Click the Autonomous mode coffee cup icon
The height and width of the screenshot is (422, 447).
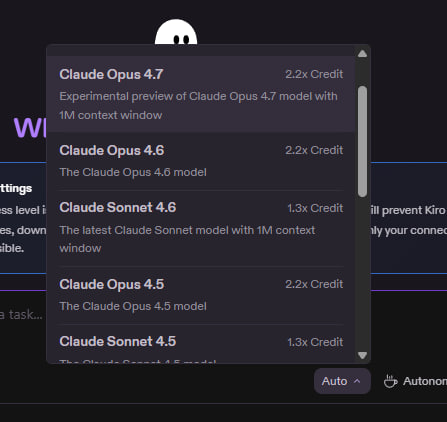[390, 381]
